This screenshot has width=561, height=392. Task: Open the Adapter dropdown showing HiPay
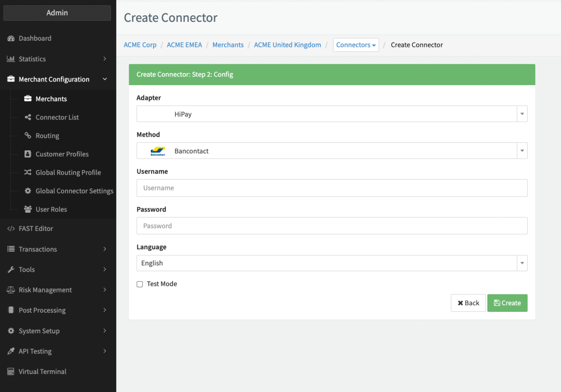coord(332,114)
